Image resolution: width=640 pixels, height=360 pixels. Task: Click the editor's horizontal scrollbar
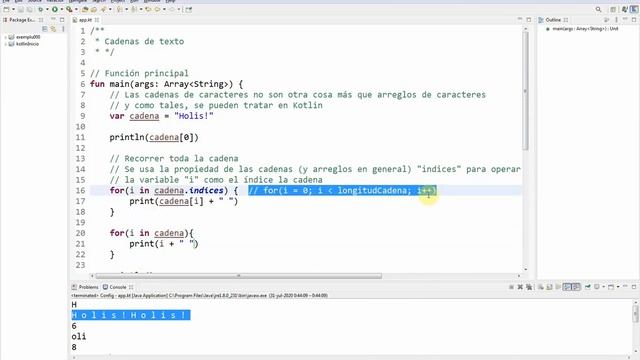pyautogui.click(x=239, y=276)
